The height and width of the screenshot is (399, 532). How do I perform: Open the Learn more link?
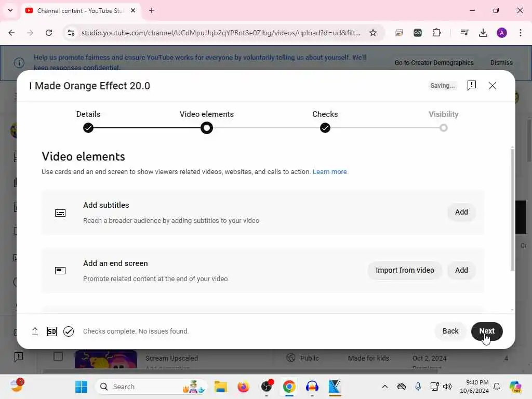point(329,171)
